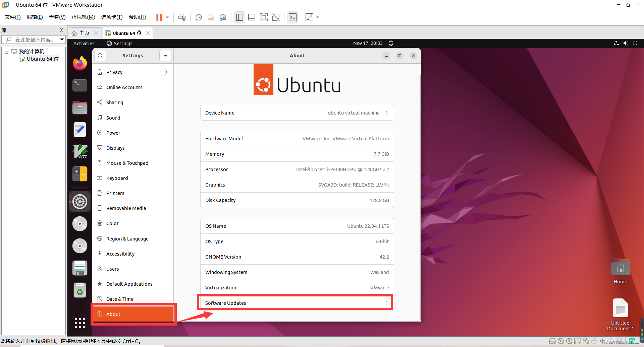Collapse the 我的计算机 tree in the library
The height and width of the screenshot is (347, 644).
coord(6,51)
